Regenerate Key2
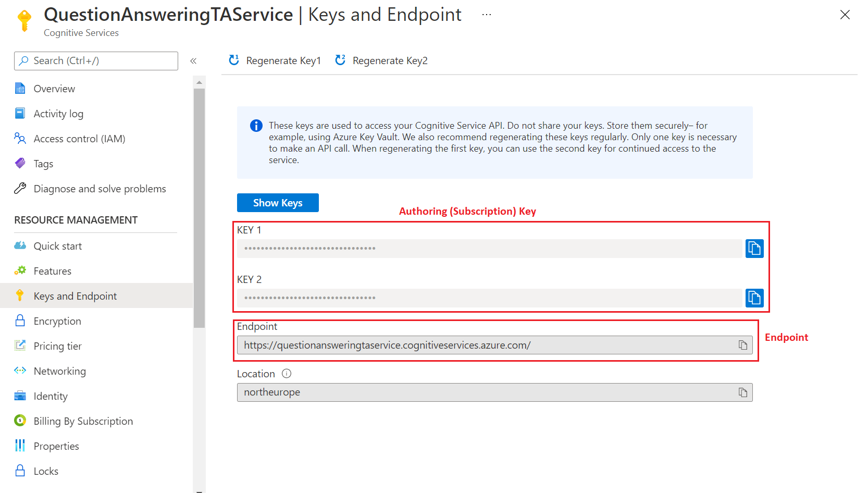Screen dimensions: 868x493 (381, 60)
